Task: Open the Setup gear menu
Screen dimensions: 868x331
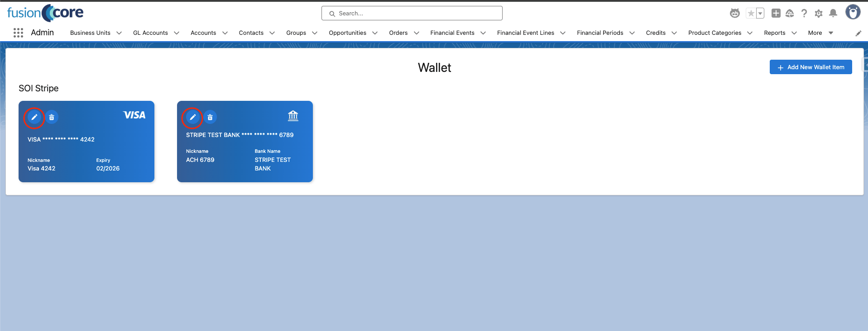Action: (819, 14)
